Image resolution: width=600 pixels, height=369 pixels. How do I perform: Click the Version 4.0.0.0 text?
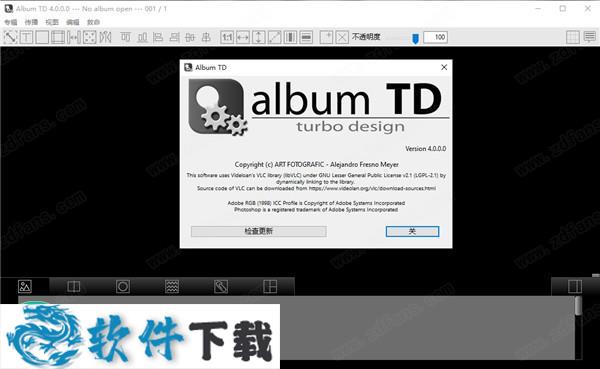426,149
